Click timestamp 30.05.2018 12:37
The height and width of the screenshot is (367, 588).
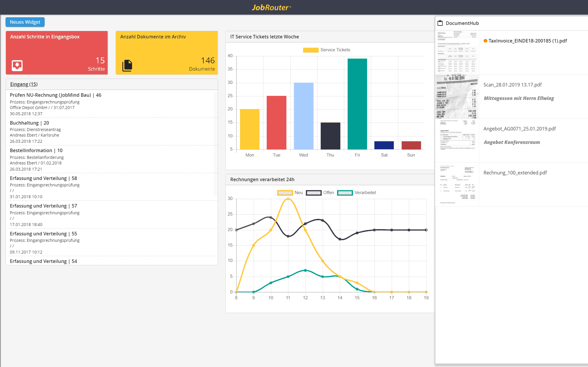26,114
